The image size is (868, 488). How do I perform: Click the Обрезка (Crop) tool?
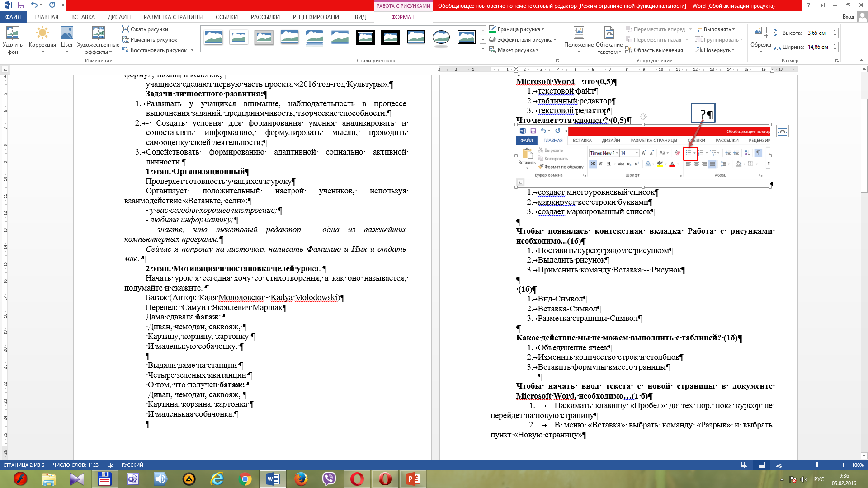[761, 40]
